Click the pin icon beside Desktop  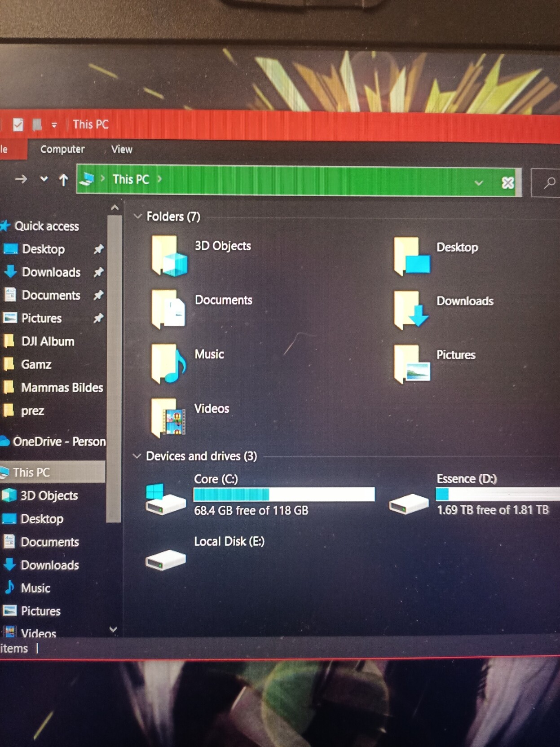98,249
